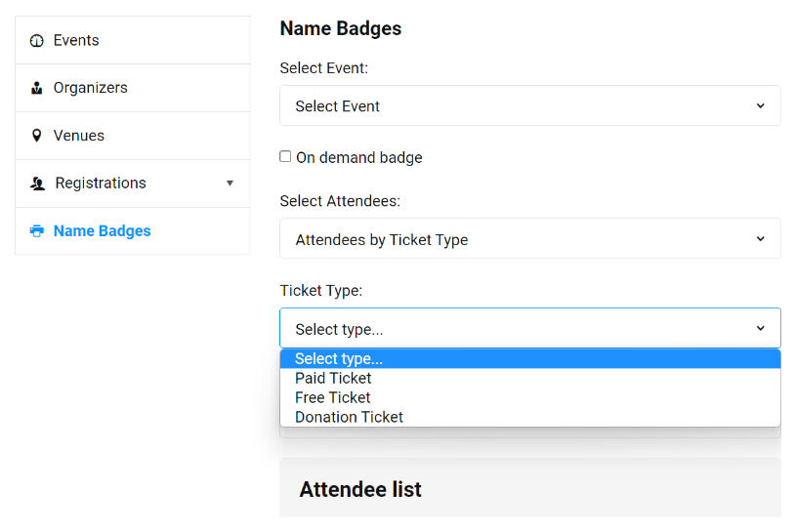Click the 'Ticket Type:' label
The height and width of the screenshot is (532, 796).
321,291
